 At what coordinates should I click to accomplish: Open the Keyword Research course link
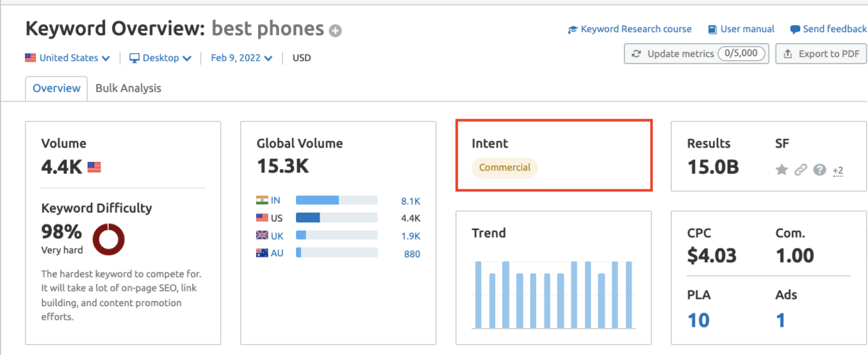point(636,29)
